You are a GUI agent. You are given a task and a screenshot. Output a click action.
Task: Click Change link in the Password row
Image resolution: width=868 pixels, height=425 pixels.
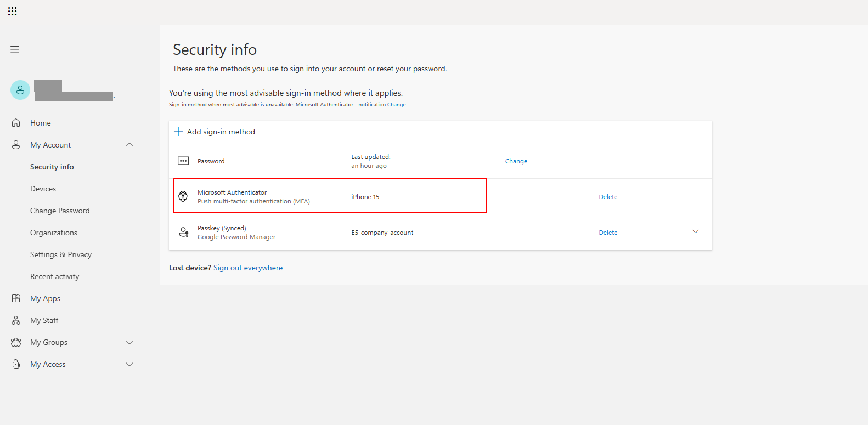516,161
